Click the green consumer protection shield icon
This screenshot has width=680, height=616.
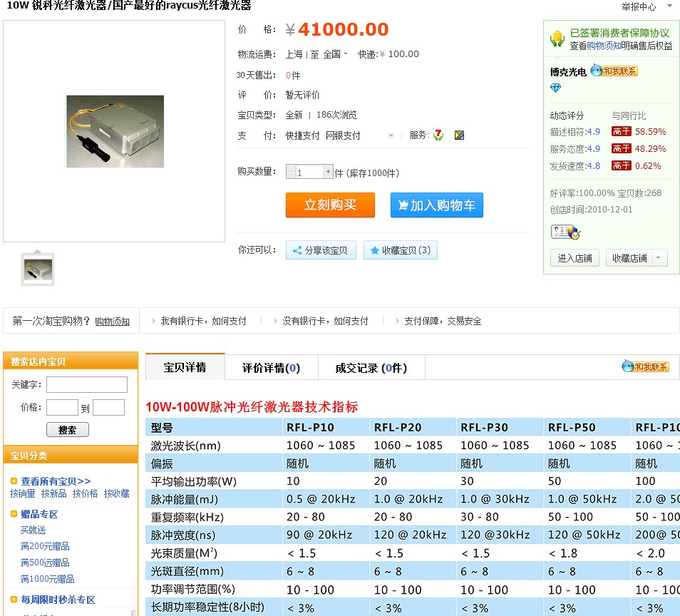[557, 38]
